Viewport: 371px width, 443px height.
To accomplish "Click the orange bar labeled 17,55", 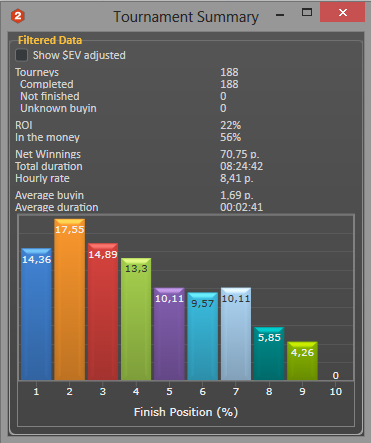I will 70,299.
